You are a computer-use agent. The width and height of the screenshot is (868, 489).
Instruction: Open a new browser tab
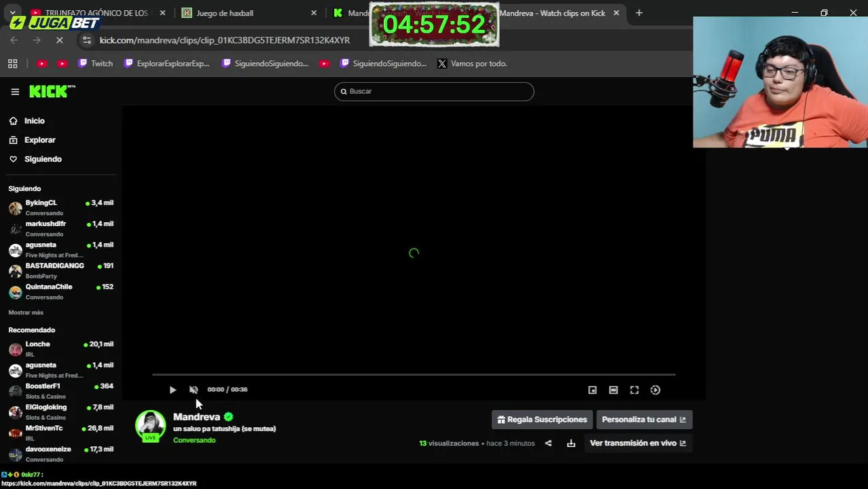[x=639, y=13]
